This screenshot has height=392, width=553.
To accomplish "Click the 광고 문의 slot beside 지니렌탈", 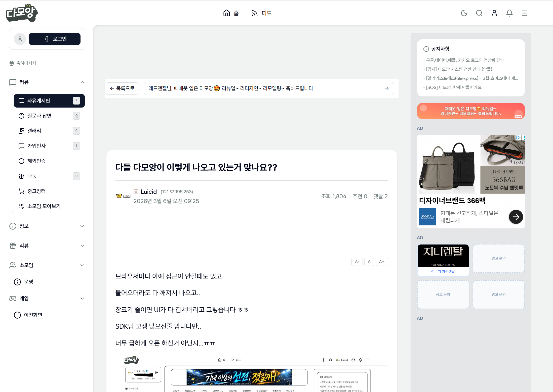I will (x=498, y=258).
